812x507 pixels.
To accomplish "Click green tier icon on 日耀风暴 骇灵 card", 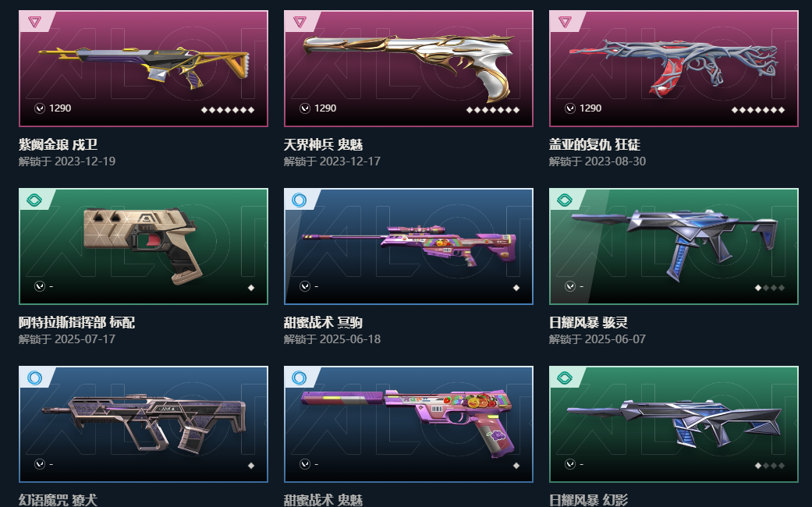I will pos(565,200).
